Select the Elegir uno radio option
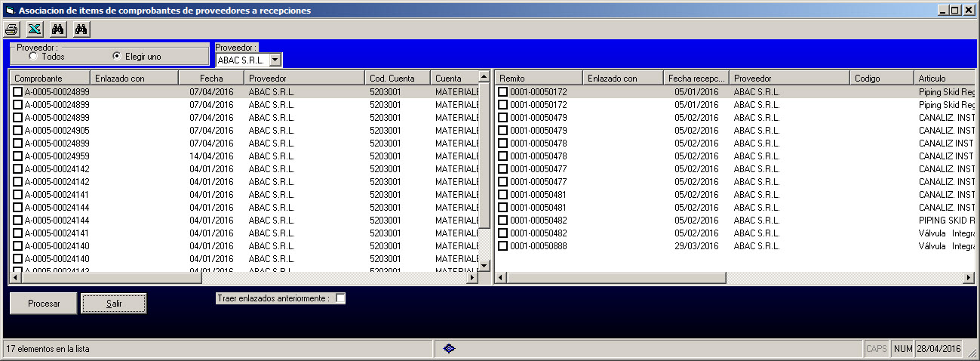The width and height of the screenshot is (980, 361). tap(116, 56)
